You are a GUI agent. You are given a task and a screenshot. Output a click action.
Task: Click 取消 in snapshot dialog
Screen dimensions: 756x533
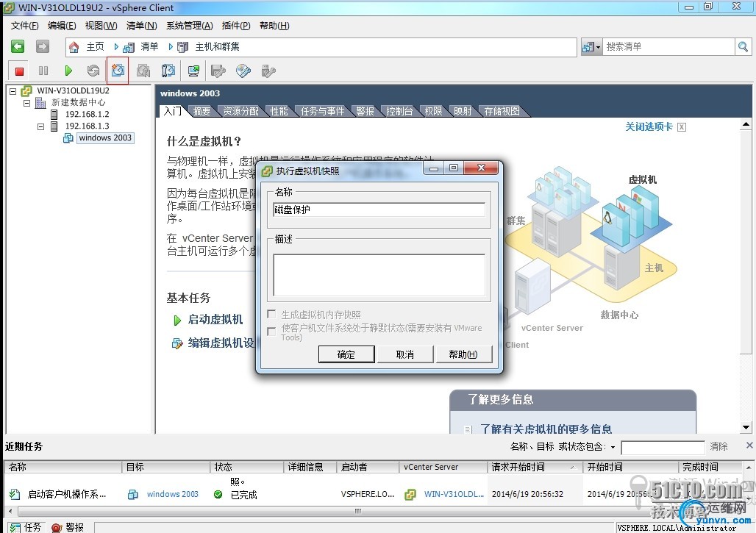[405, 354]
